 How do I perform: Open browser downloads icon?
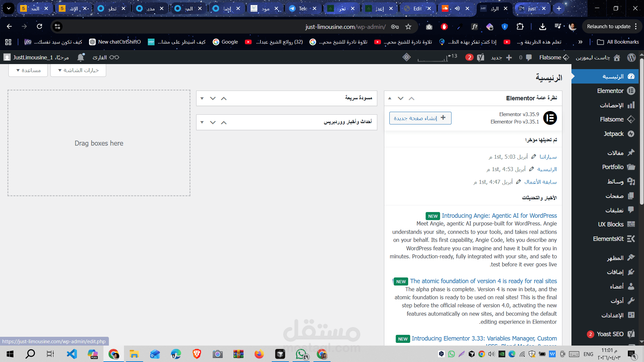(x=543, y=27)
